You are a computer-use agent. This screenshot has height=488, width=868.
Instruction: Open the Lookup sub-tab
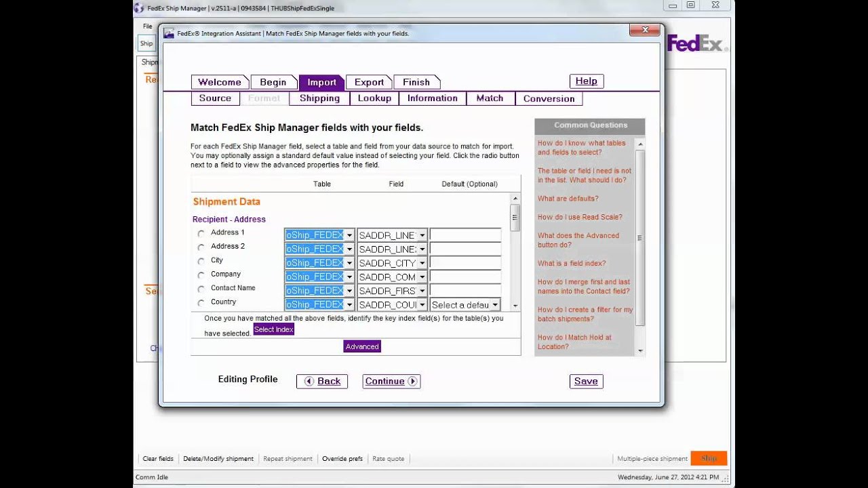(374, 98)
